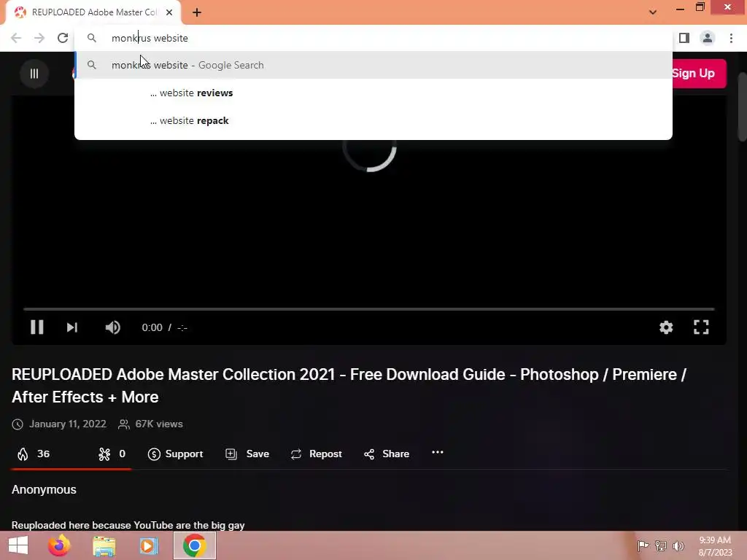This screenshot has height=560, width=747.
Task: Save the video to a playlist
Action: (247, 454)
